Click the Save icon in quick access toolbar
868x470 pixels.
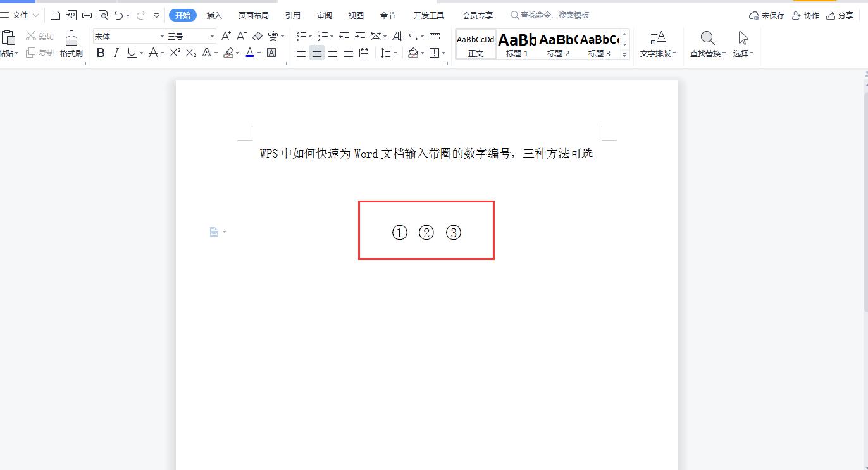56,15
